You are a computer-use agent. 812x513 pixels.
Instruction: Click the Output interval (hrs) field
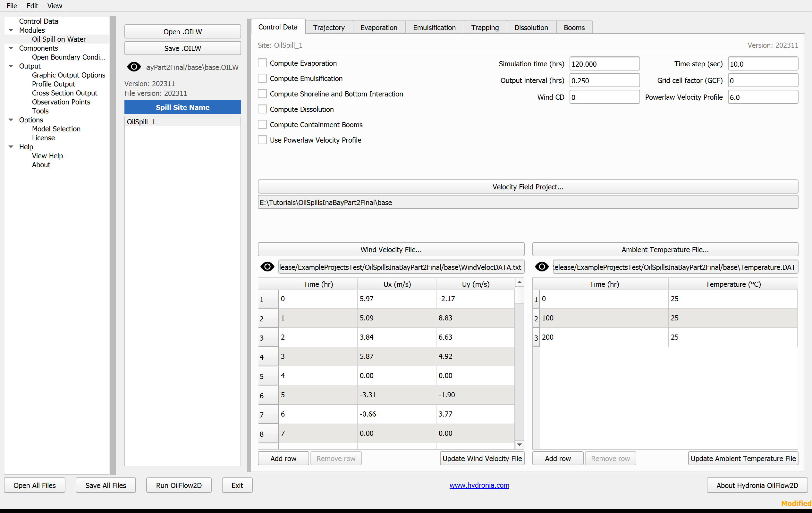coord(604,80)
